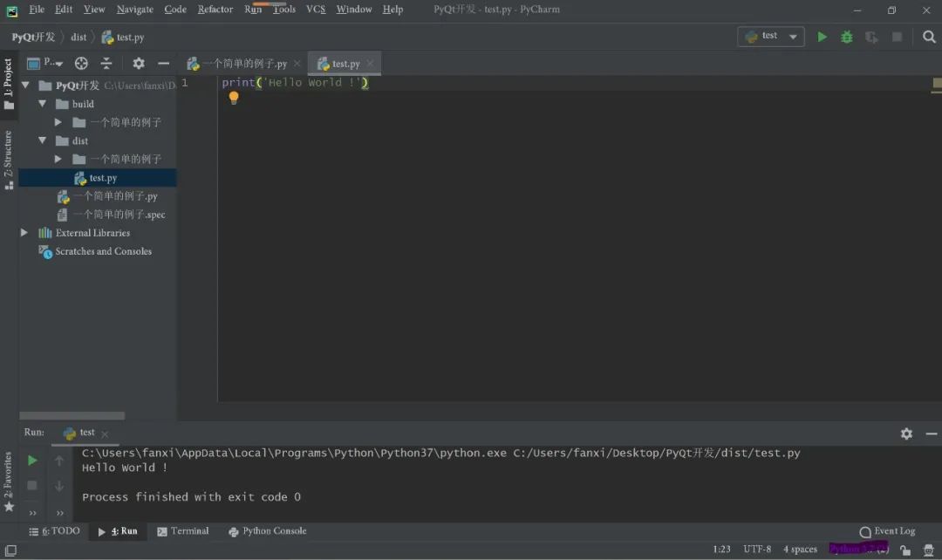
Task: Open the Edit menu
Action: [64, 10]
